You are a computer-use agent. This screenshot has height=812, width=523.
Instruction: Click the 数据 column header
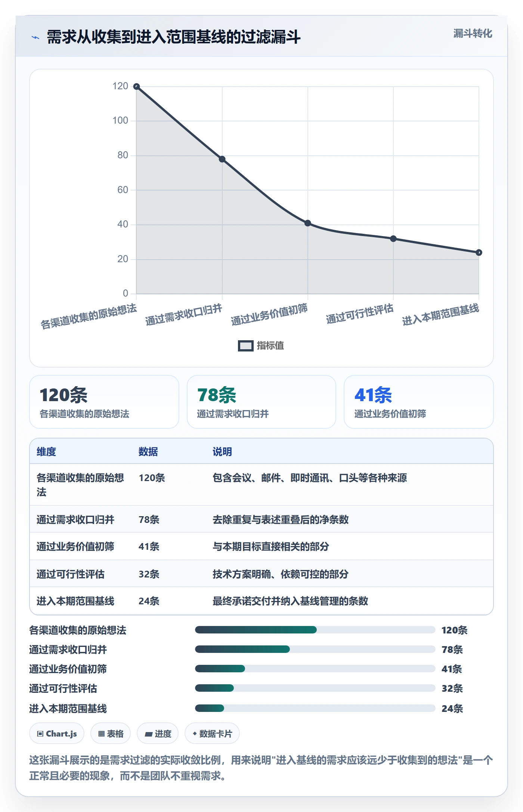click(148, 452)
